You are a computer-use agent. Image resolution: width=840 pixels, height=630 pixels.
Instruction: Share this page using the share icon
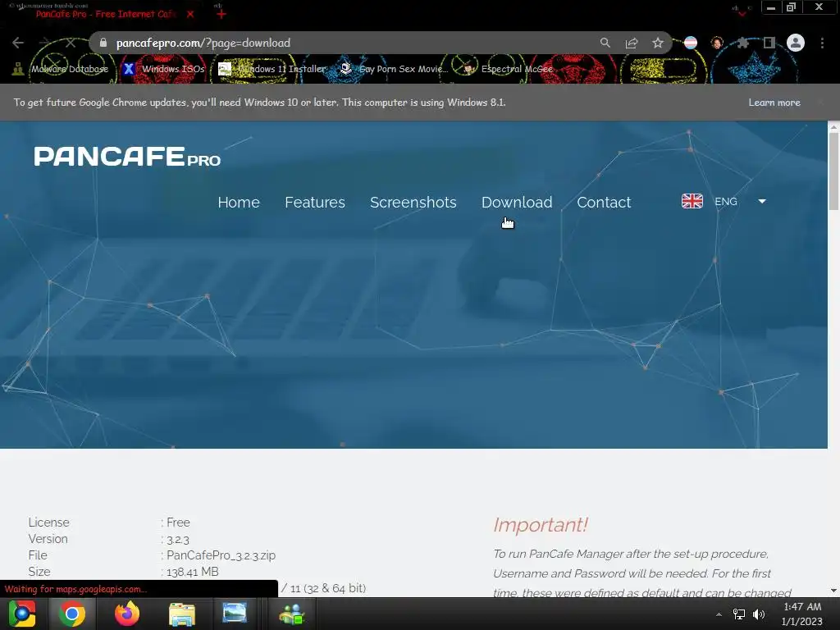632,43
